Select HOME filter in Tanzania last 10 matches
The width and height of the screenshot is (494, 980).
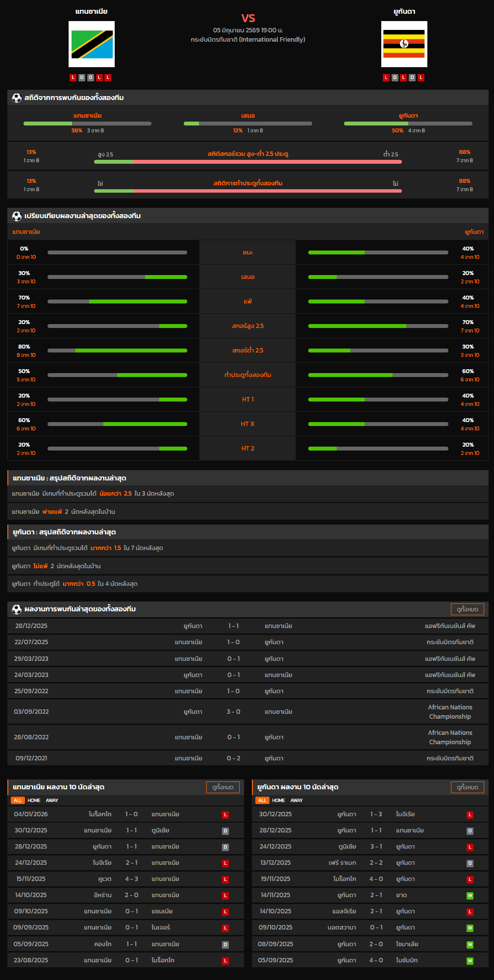pos(34,800)
